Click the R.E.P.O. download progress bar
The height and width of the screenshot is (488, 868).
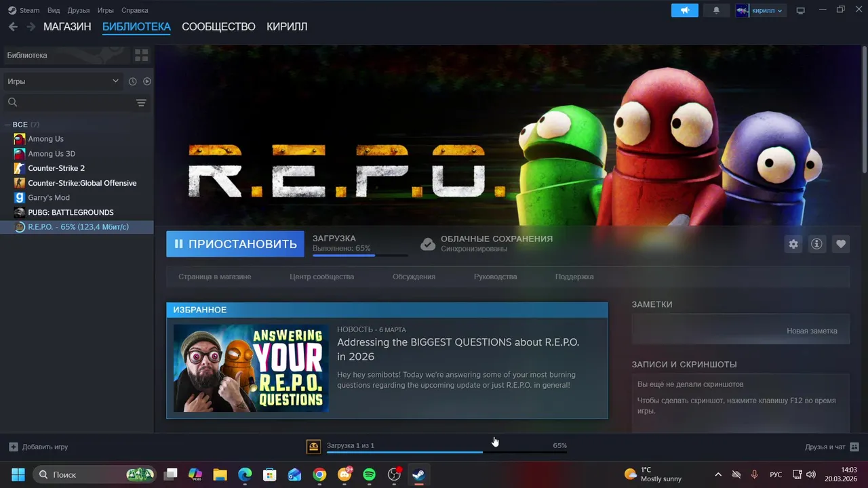(x=360, y=256)
